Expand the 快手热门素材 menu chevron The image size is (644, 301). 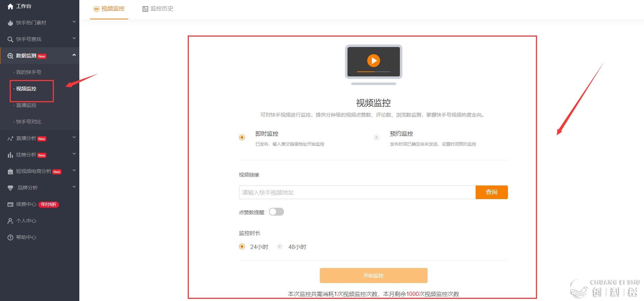click(x=74, y=22)
